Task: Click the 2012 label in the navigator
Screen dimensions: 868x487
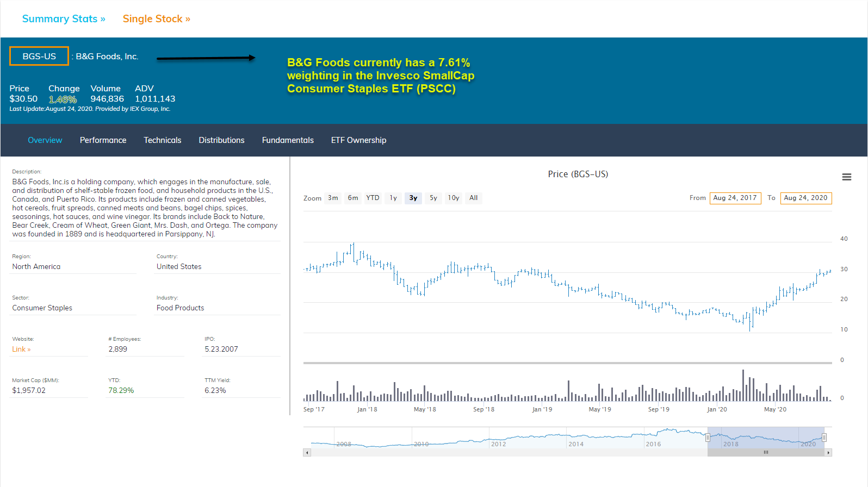Action: [x=499, y=444]
